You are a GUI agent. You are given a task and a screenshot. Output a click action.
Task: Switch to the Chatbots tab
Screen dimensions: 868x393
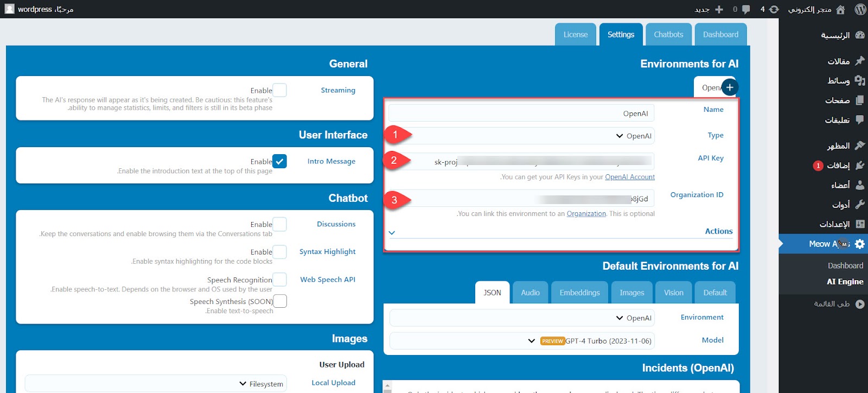668,35
